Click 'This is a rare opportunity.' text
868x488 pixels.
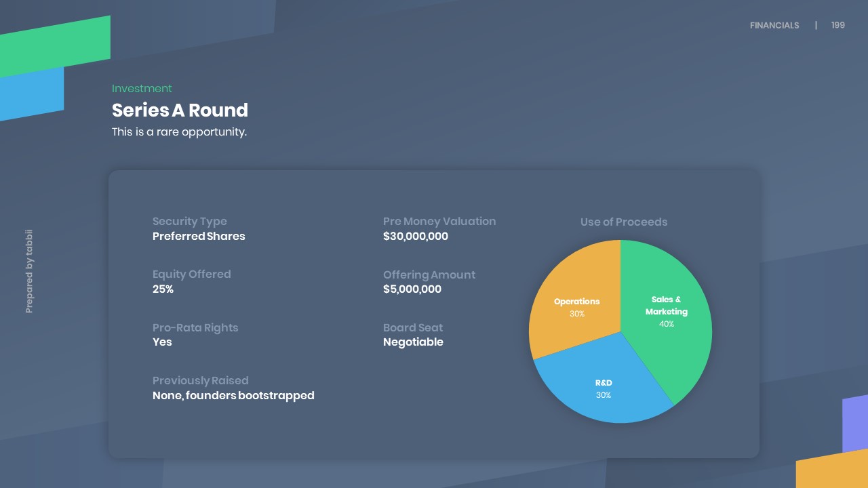point(179,131)
